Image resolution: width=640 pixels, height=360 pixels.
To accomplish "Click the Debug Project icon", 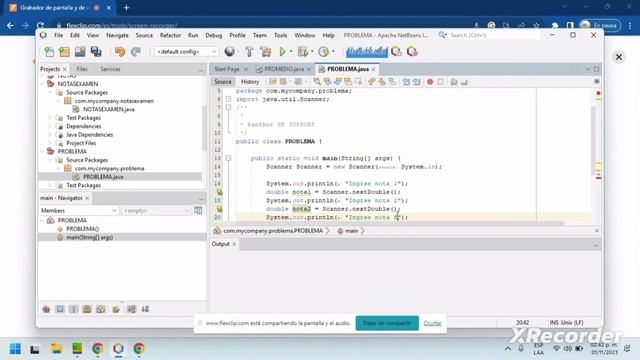I will point(302,51).
